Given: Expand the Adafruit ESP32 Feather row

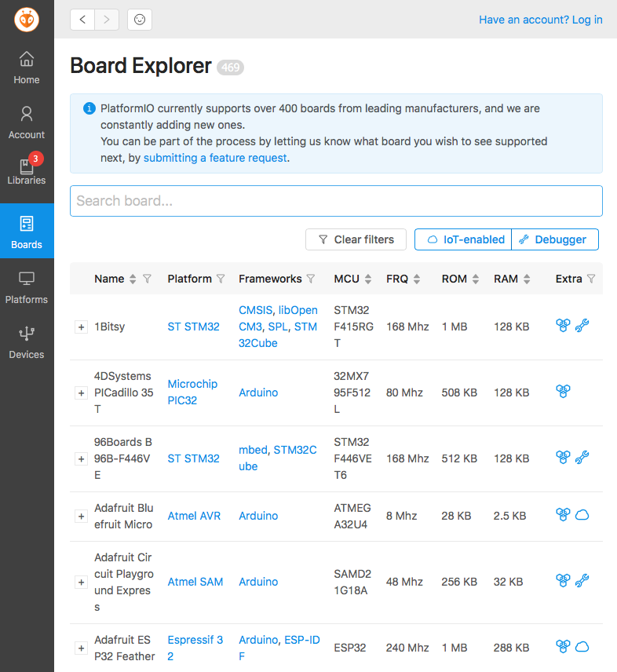Looking at the screenshot, I should point(81,648).
